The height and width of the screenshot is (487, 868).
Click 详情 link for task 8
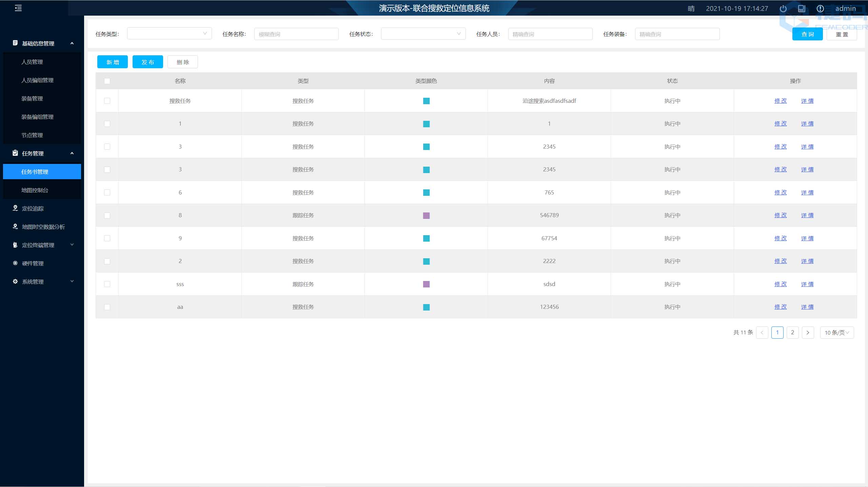(807, 215)
